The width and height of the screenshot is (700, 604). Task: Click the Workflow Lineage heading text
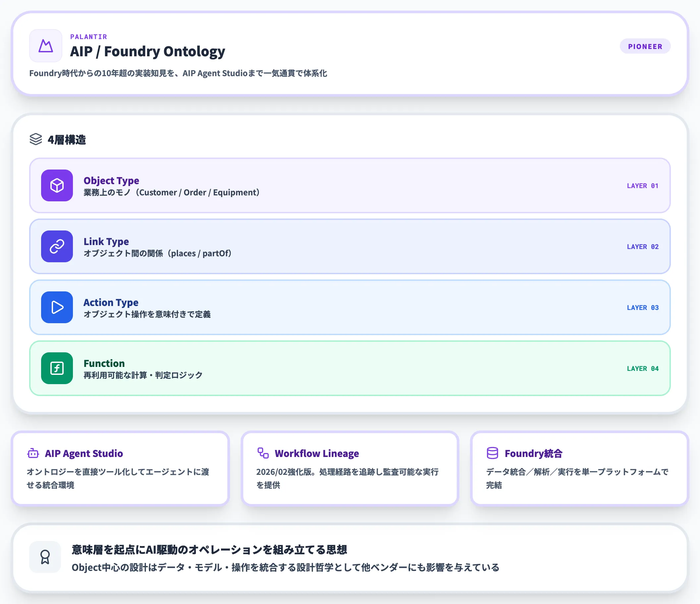(317, 453)
